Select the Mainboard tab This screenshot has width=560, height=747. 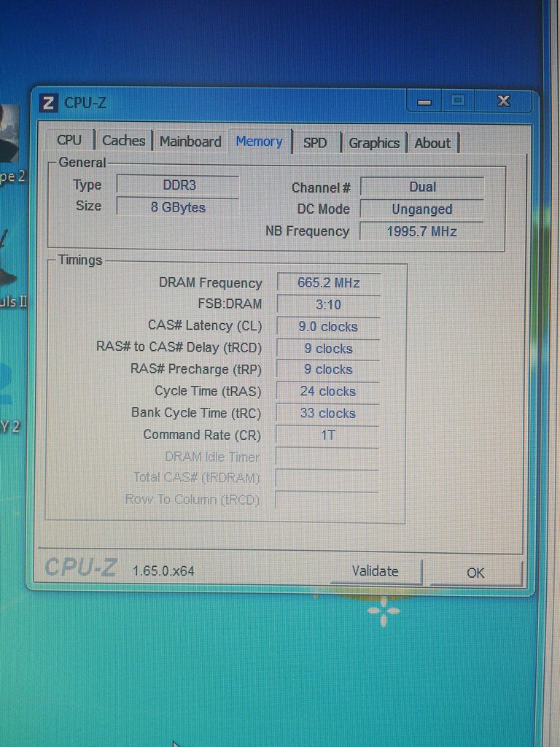[x=190, y=142]
